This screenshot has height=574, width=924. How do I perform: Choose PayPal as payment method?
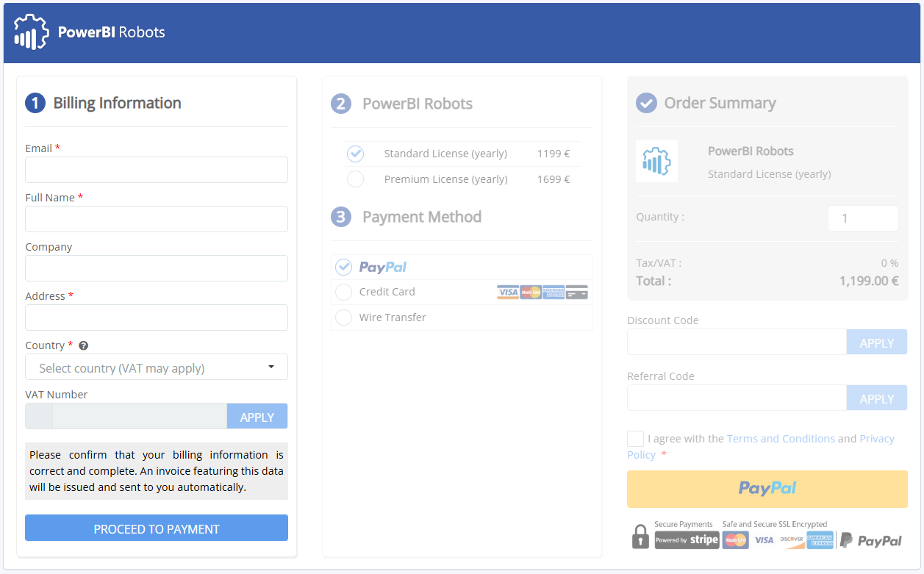pos(343,267)
